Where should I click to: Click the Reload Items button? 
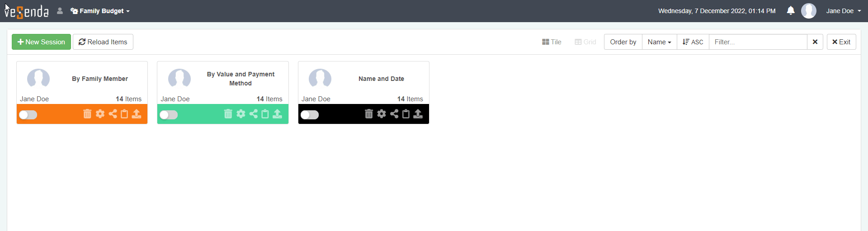[x=103, y=42]
